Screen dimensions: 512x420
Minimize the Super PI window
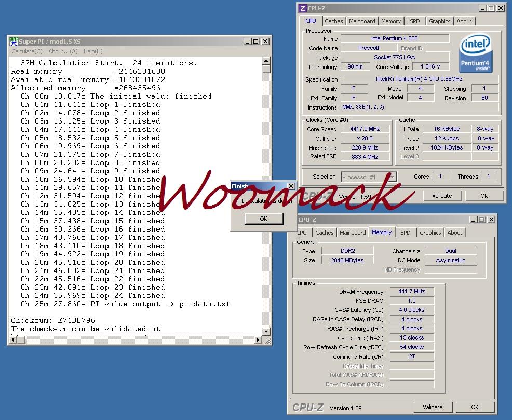(248, 42)
